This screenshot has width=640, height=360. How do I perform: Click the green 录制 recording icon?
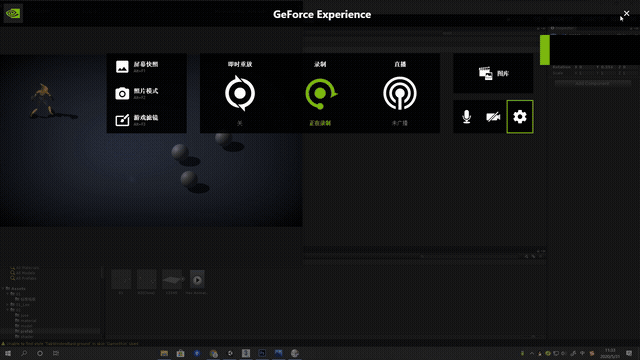320,93
